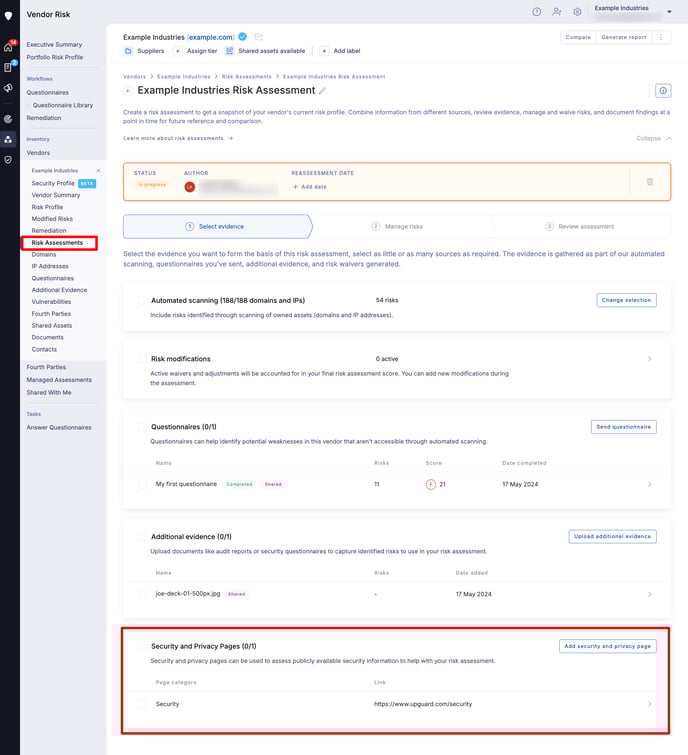Open Executive Summary in the sidebar
Viewport: 688px width, 755px height.
54,44
